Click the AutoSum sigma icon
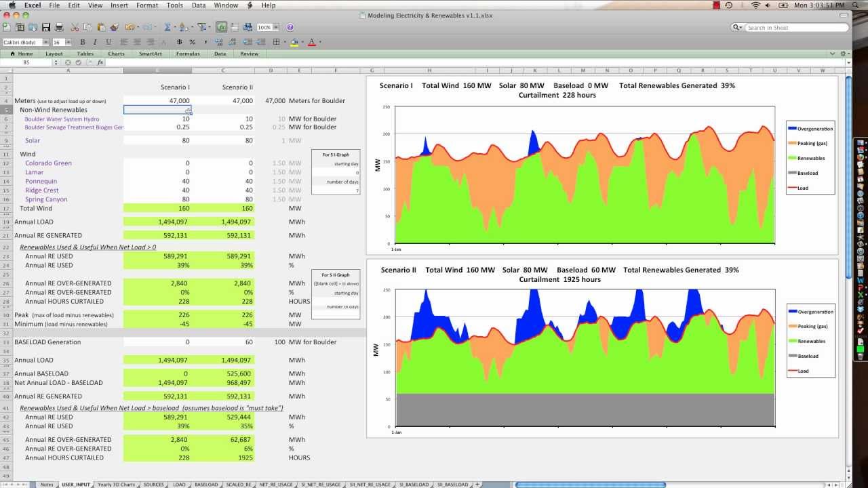 (167, 27)
